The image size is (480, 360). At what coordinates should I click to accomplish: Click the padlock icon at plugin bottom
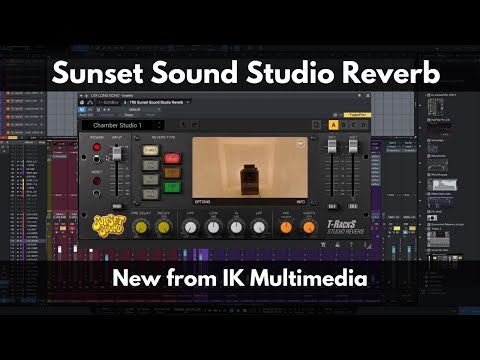pos(337,245)
